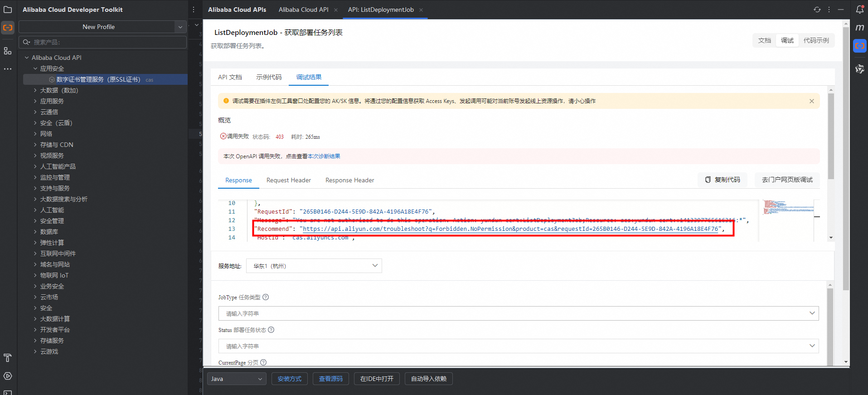Select the 调试结果 tab
The width and height of the screenshot is (868, 395).
point(309,77)
